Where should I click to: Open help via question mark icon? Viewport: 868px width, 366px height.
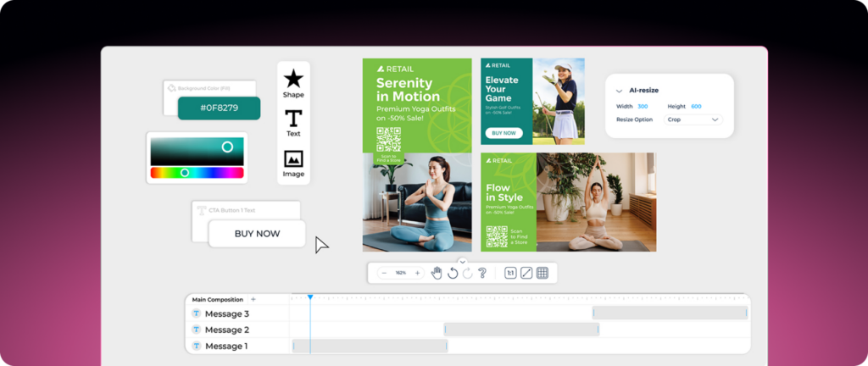pos(482,273)
